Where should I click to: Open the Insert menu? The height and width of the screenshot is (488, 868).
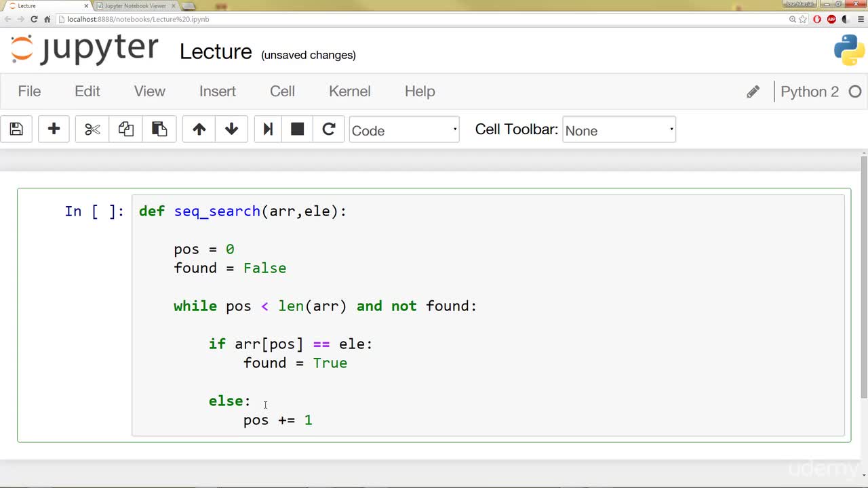point(218,91)
